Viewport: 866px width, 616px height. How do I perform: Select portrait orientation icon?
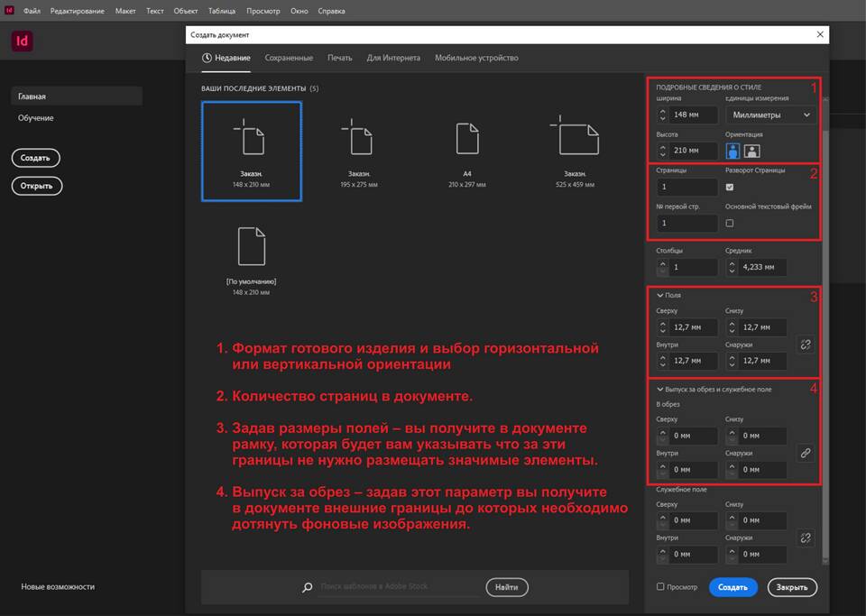click(733, 151)
